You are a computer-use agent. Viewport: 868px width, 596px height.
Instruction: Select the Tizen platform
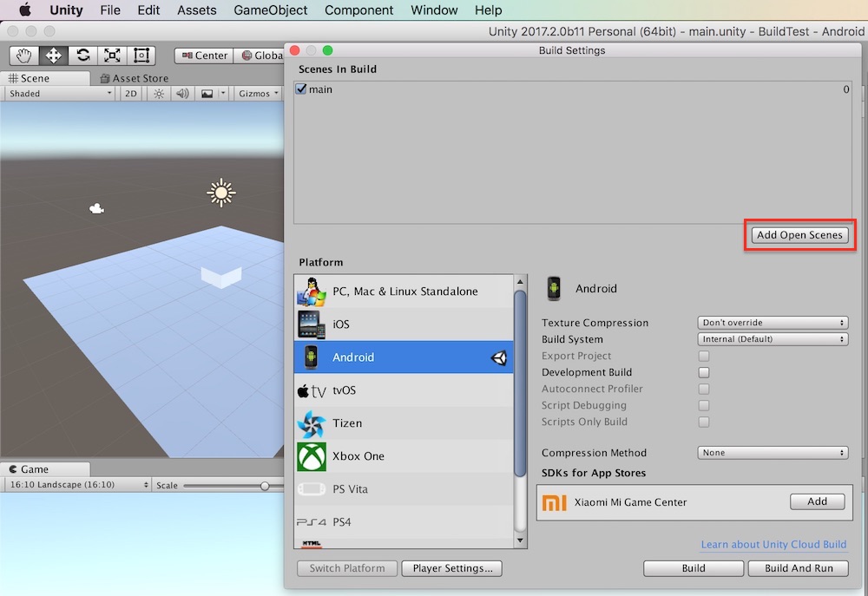click(404, 423)
